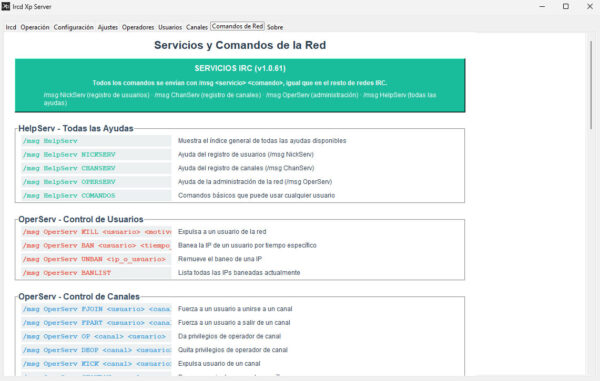Click the OperServ BAN command
This screenshot has width=600, height=381.
point(96,246)
